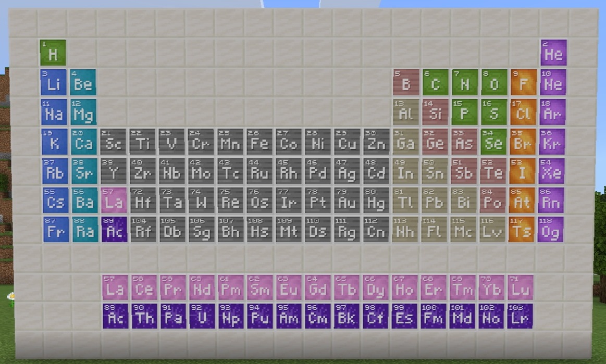Click the orange Bromine (Br) block
The width and height of the screenshot is (606, 364).
point(523,142)
